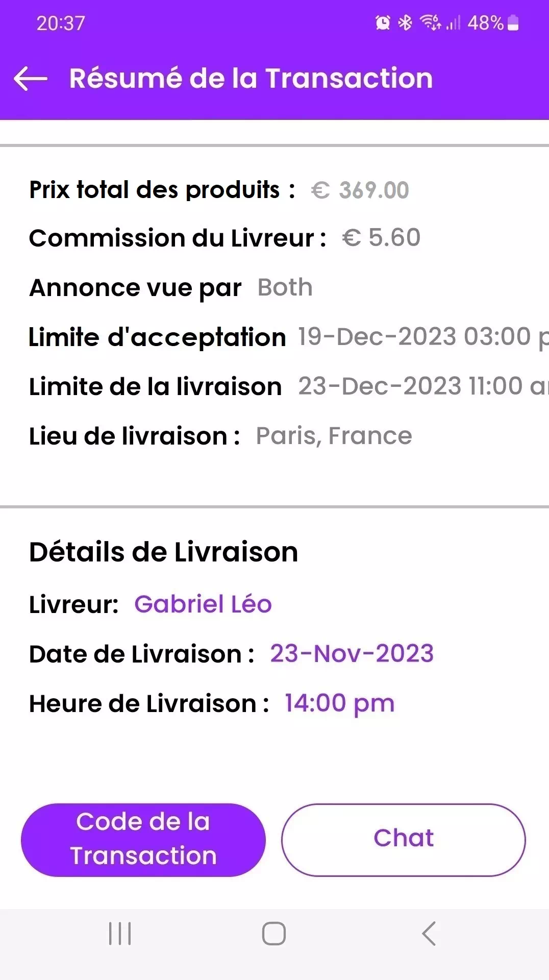Tap the Paris, France delivery location

[334, 436]
